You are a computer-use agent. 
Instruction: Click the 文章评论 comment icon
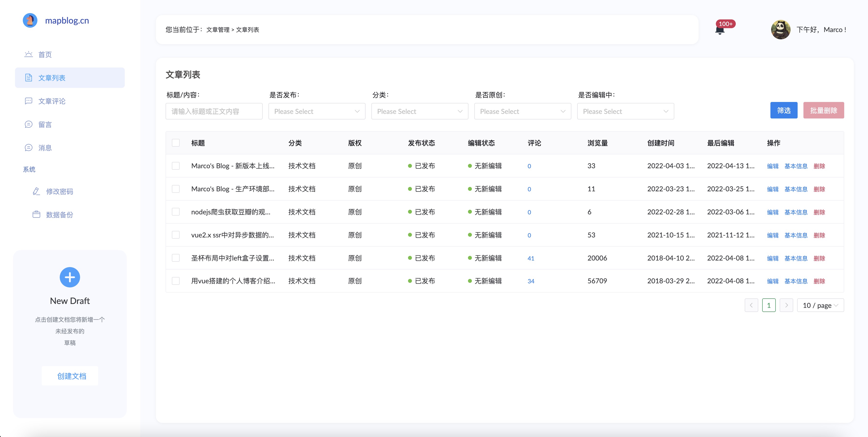pyautogui.click(x=29, y=101)
